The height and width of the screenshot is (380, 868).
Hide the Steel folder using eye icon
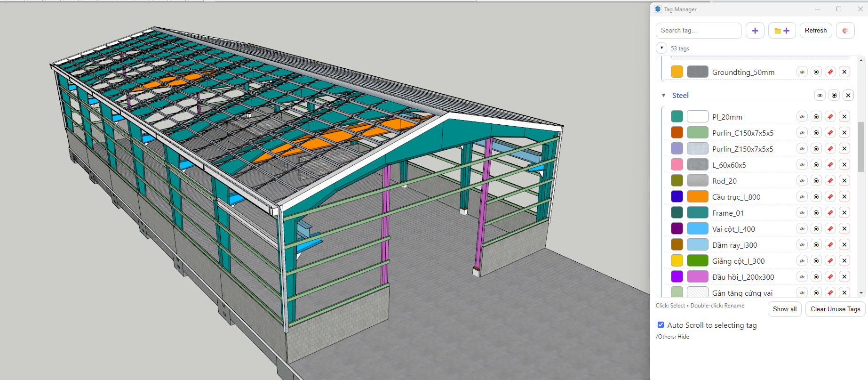click(x=820, y=96)
